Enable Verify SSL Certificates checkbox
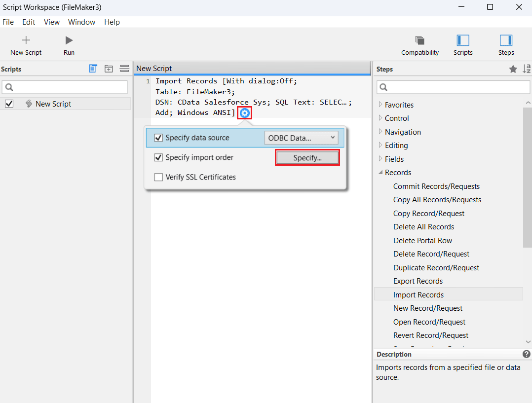Viewport: 532px width, 403px height. (x=158, y=177)
